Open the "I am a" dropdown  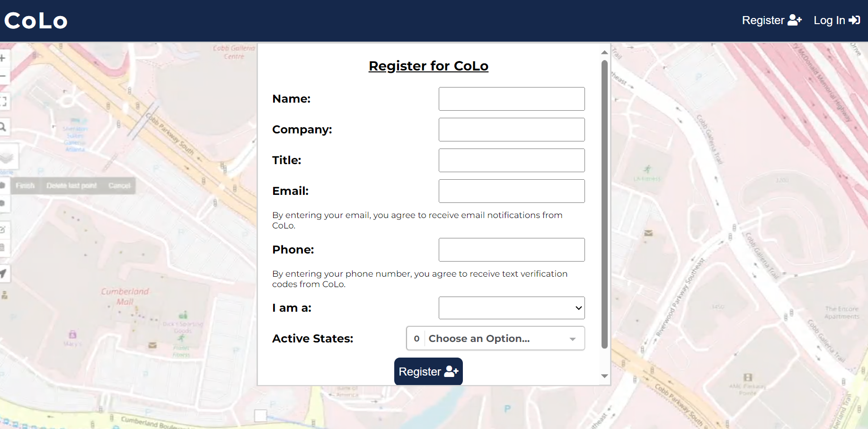coord(511,308)
